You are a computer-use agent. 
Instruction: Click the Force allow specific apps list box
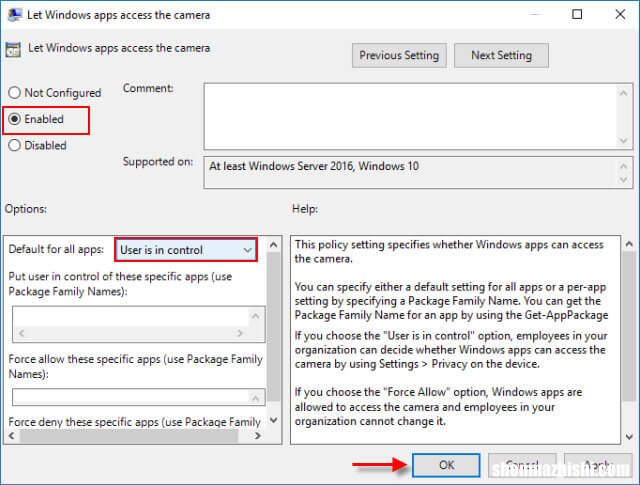(x=139, y=397)
